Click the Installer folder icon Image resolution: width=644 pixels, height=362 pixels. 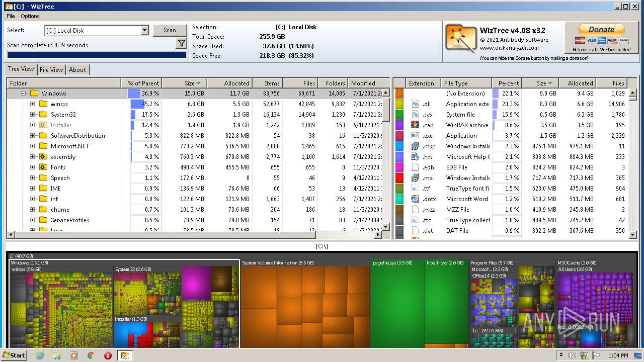(43, 125)
